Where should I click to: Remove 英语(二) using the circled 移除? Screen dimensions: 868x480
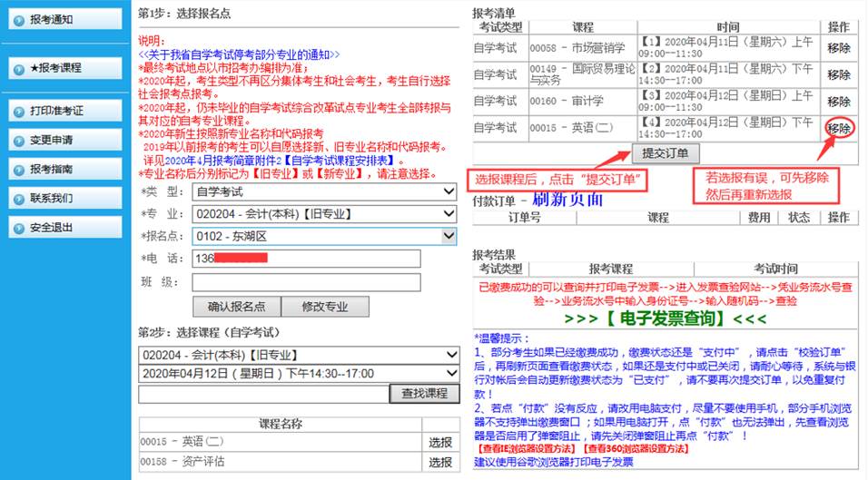(x=839, y=128)
